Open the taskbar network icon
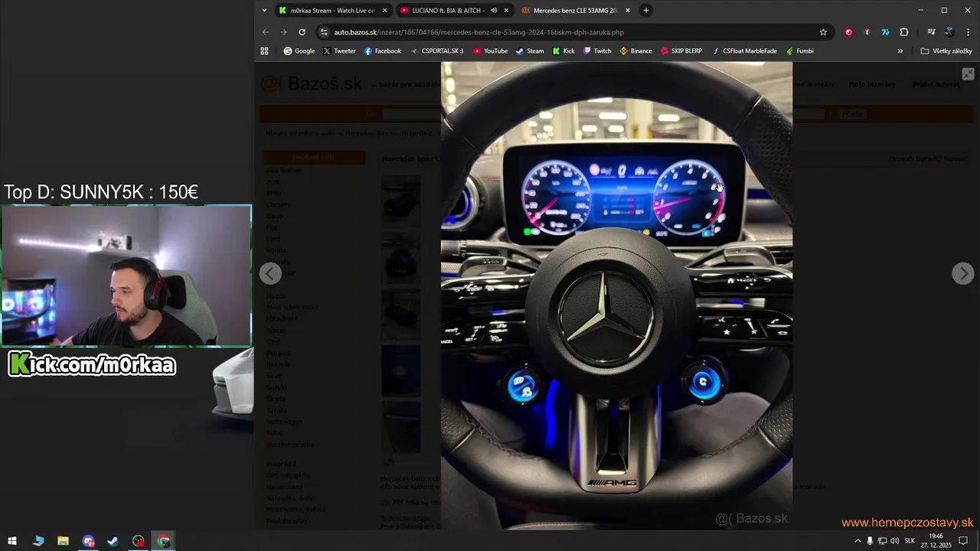The height and width of the screenshot is (551, 980). click(882, 541)
